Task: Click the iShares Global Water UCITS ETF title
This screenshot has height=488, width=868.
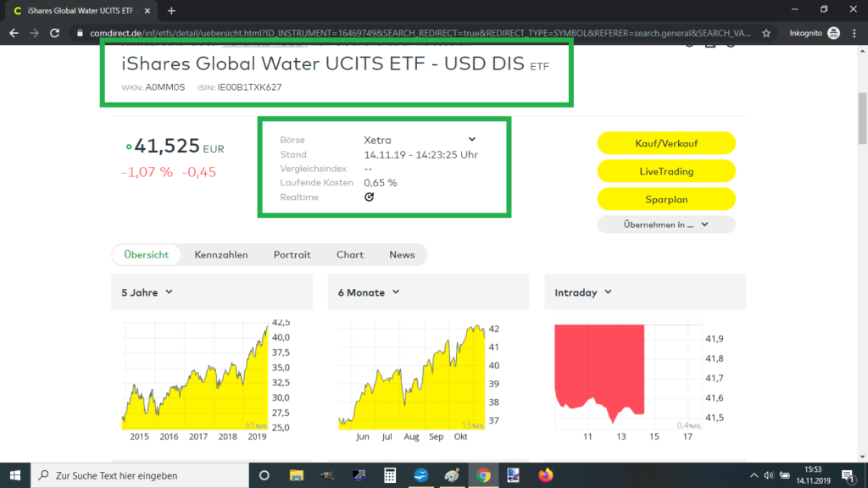Action: coord(323,64)
